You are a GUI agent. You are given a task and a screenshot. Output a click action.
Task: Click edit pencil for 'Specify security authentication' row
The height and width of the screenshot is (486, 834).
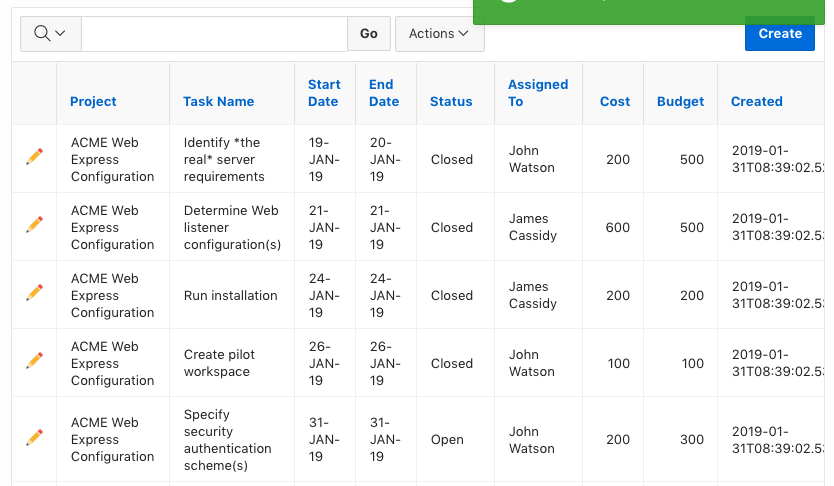coord(34,437)
